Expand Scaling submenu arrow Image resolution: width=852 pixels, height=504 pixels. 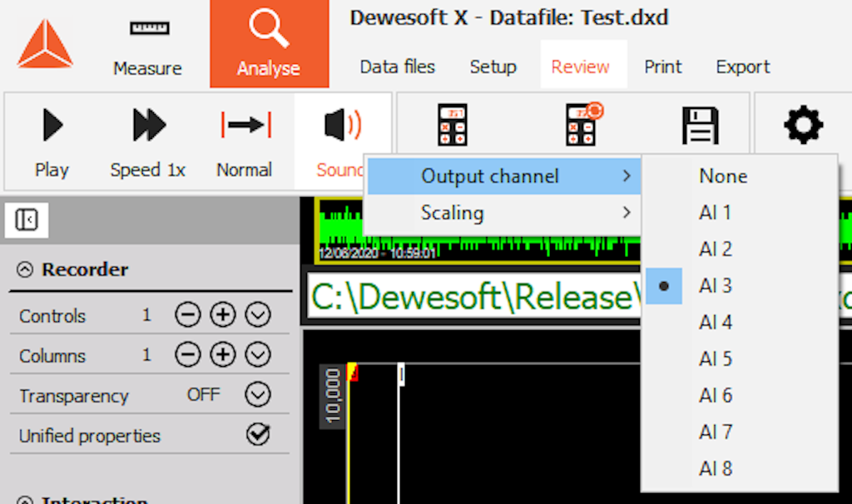[x=627, y=212]
